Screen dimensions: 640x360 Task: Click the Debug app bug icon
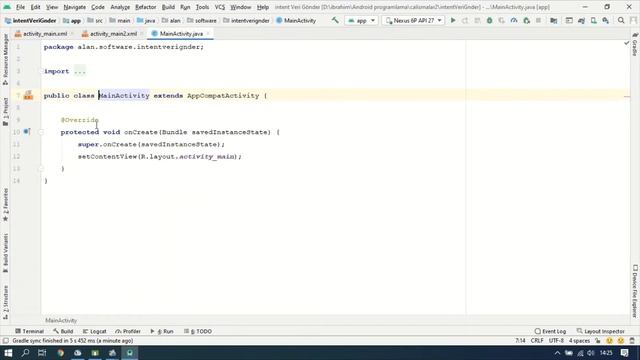pos(489,20)
